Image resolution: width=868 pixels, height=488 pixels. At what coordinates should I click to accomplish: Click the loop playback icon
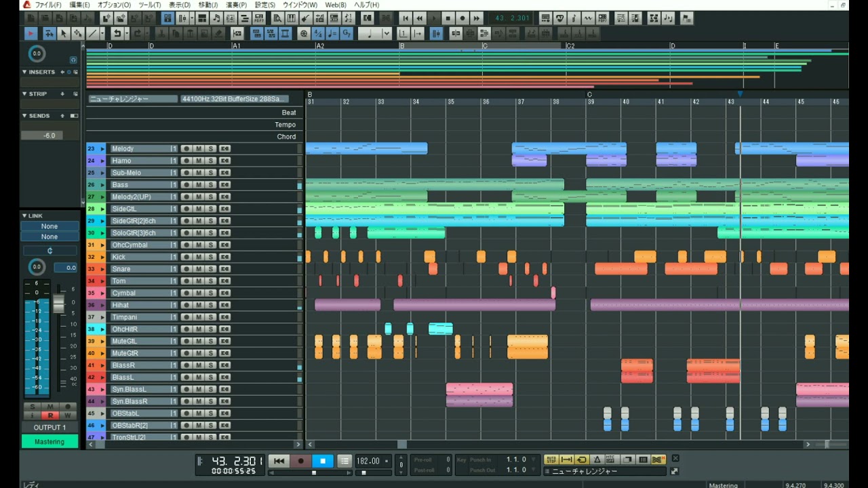[x=582, y=460]
